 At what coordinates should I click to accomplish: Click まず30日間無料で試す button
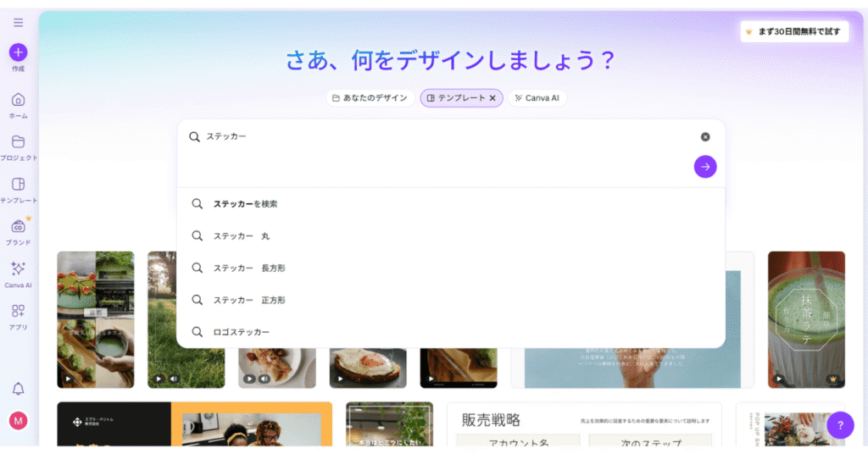(x=794, y=31)
